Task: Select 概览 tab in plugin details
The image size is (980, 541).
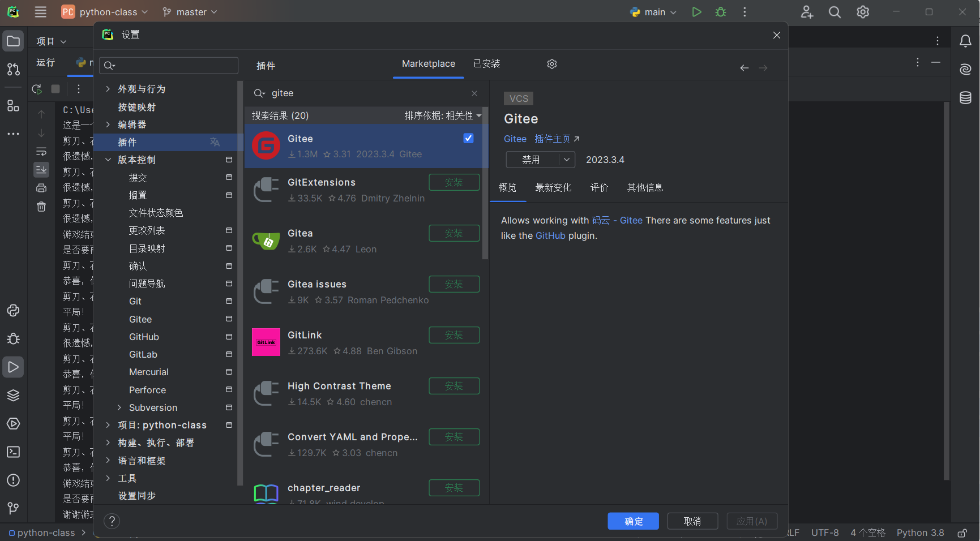Action: click(507, 187)
